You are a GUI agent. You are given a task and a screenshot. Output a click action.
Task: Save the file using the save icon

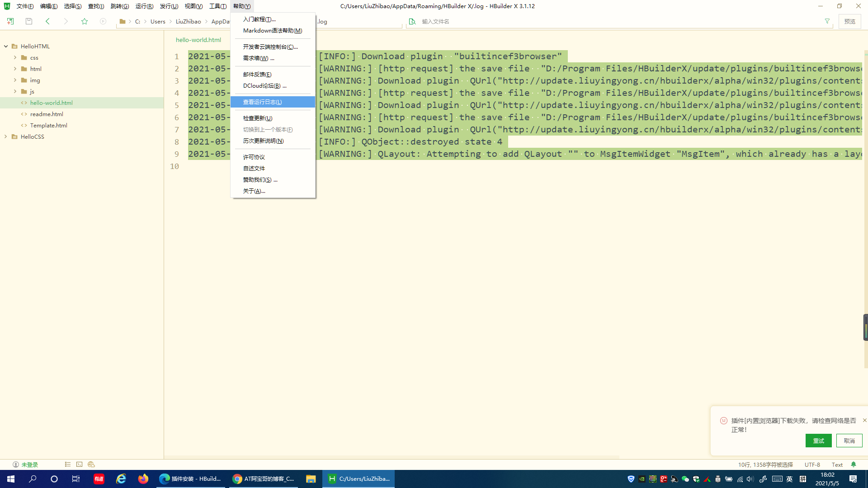(x=28, y=21)
